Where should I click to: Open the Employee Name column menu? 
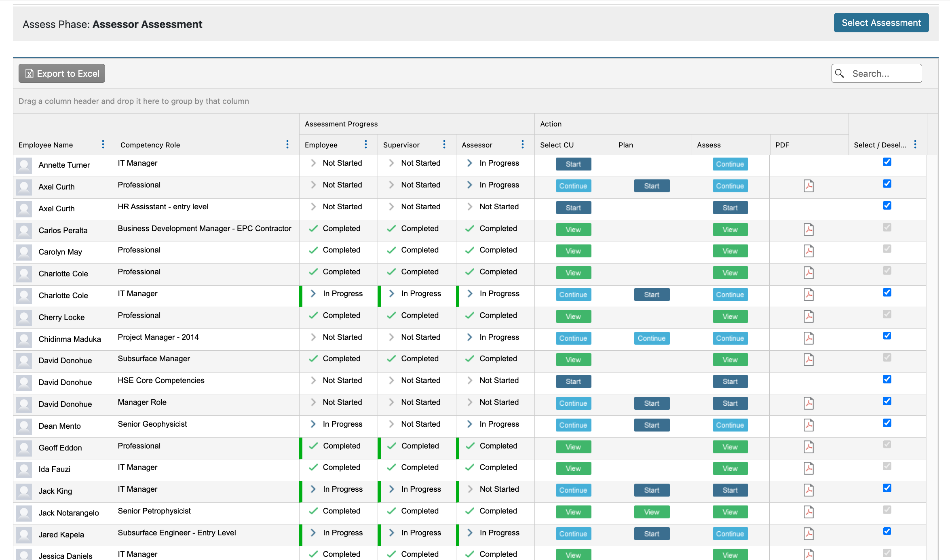click(x=103, y=144)
